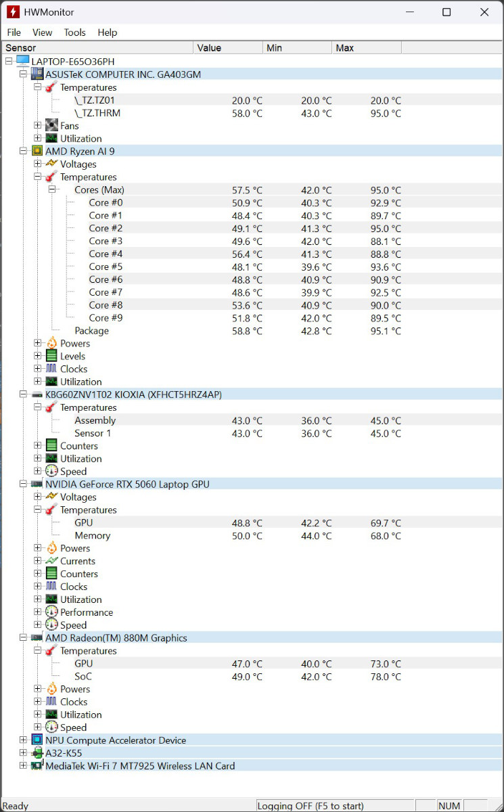This screenshot has width=504, height=812.
Task: Click the card icon beside AMD Radeon 880M Graphics
Action: click(37, 638)
